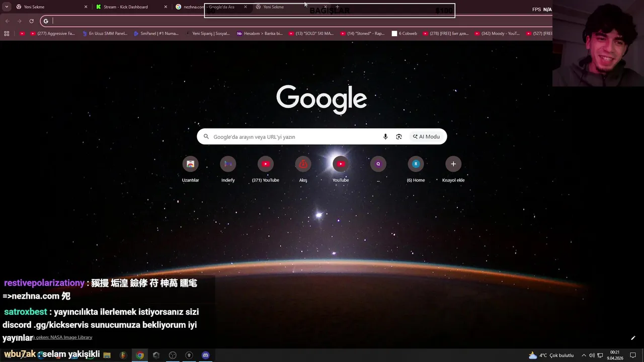The width and height of the screenshot is (644, 362).
Task: Switch to nezhna.com Google'da Ara tab
Action: (x=211, y=7)
